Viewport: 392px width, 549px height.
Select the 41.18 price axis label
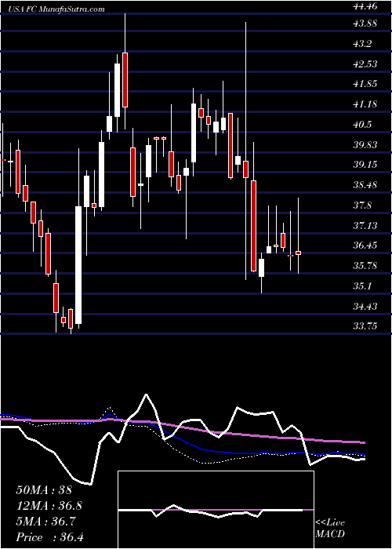[x=366, y=104]
